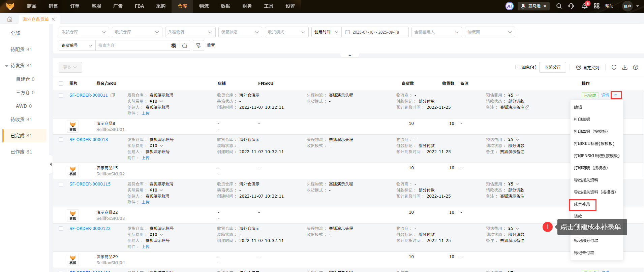Image resolution: width=644 pixels, height=272 pixels.
Task: Click the customer service headset icon
Action: [571, 6]
